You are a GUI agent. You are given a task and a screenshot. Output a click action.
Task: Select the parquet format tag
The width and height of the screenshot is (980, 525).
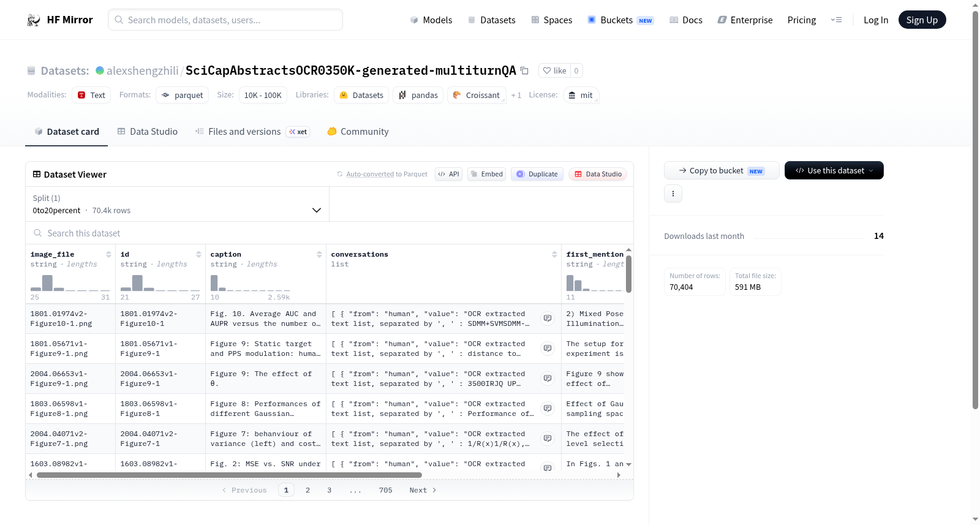tap(183, 95)
